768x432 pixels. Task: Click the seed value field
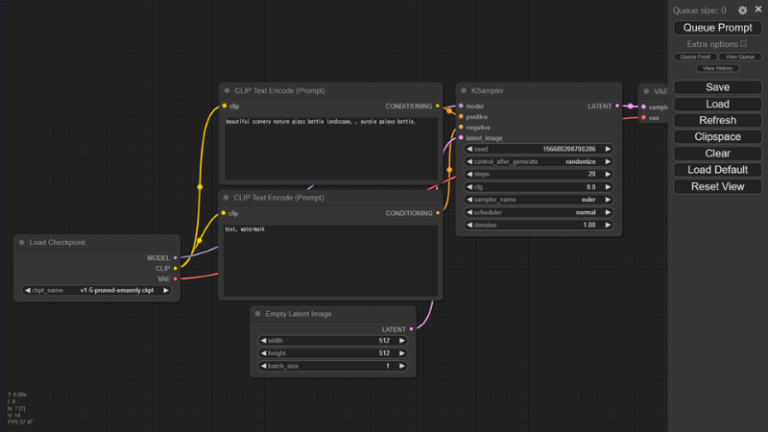(x=539, y=149)
